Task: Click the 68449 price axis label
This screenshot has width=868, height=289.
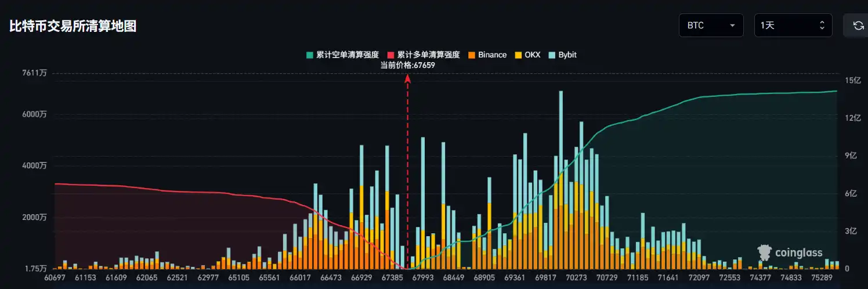Action: coord(454,279)
